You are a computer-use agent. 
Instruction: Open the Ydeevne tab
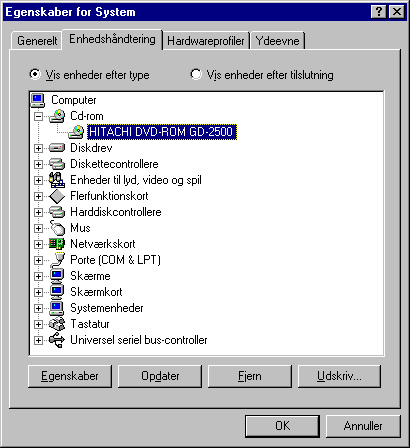click(x=277, y=41)
